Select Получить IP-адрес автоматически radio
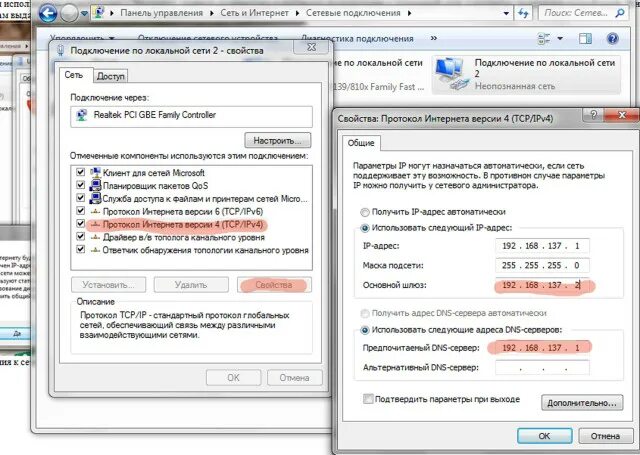The height and width of the screenshot is (455, 640). click(x=365, y=212)
